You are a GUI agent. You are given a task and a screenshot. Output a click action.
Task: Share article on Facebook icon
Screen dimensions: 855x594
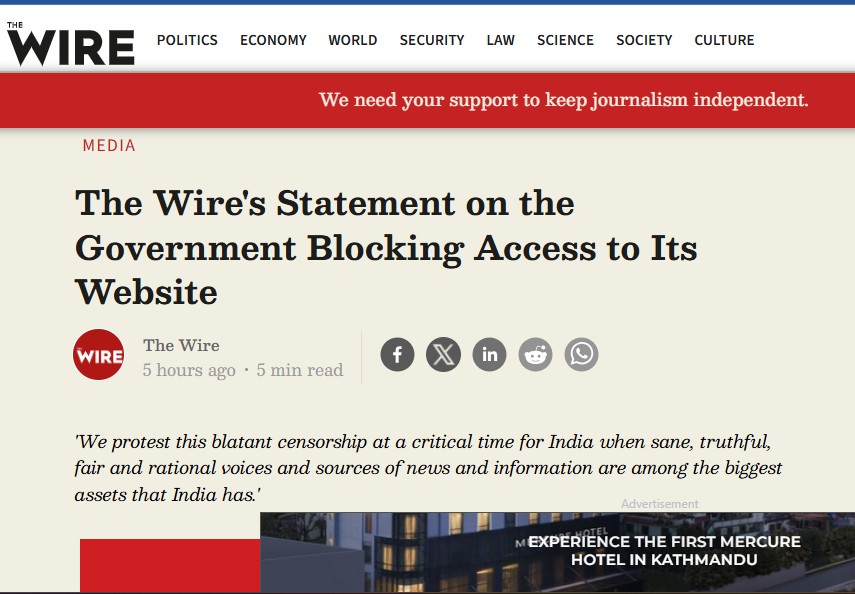[397, 355]
